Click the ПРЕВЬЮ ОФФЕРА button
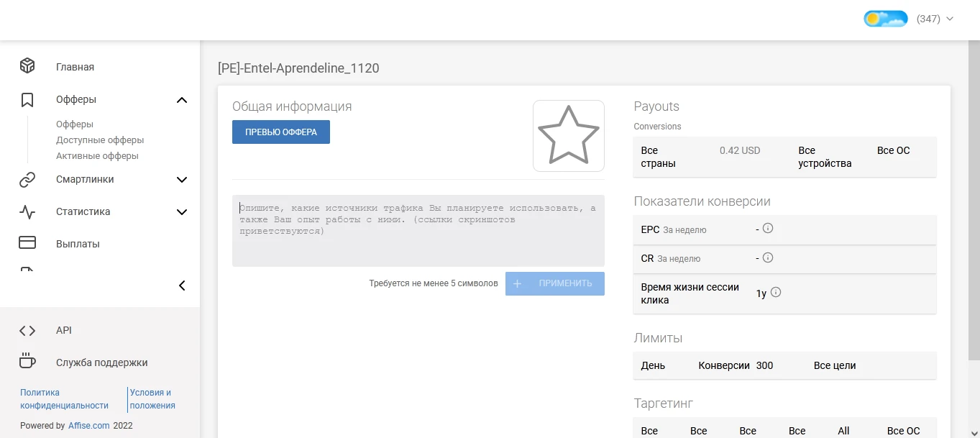 click(281, 132)
